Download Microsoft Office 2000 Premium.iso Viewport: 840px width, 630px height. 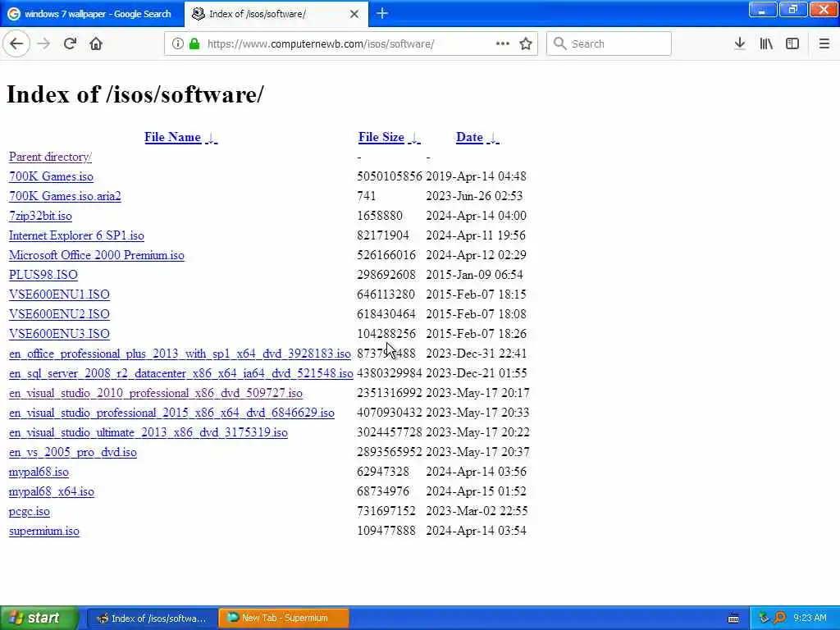(x=97, y=255)
